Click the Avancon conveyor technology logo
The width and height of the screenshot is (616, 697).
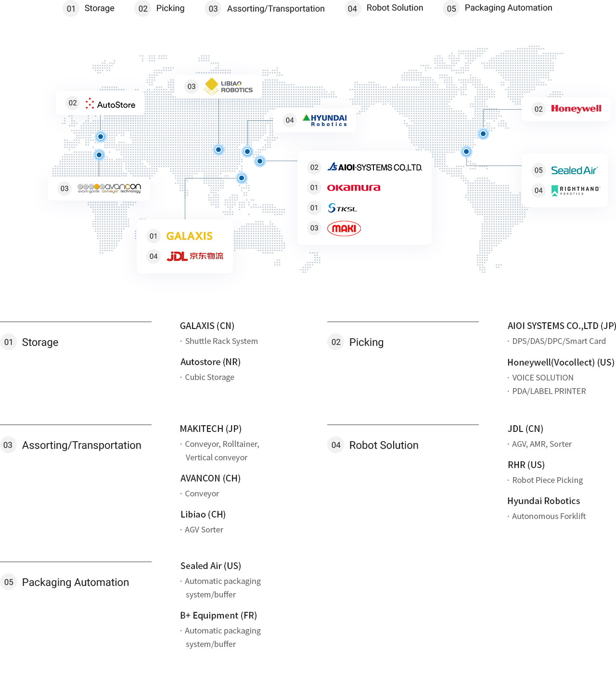pyautogui.click(x=109, y=188)
